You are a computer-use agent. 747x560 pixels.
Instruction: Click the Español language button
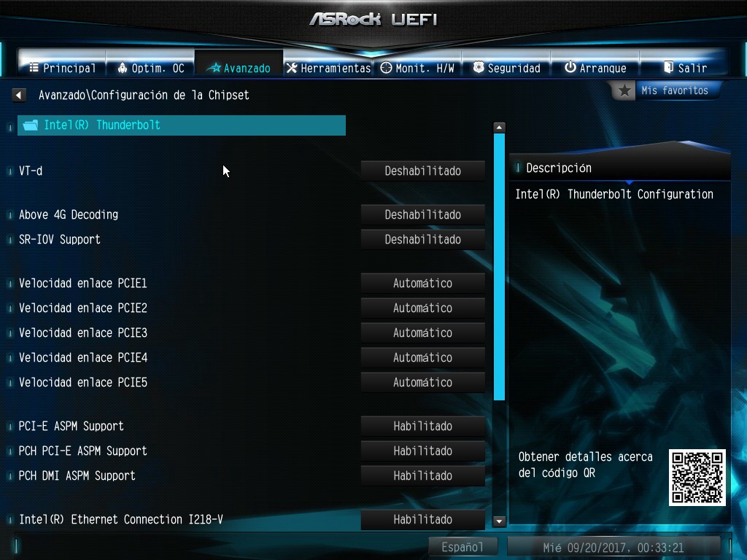point(462,547)
